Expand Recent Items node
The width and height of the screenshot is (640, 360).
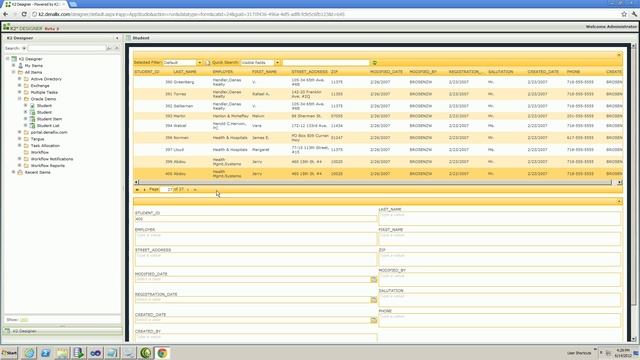click(13, 172)
